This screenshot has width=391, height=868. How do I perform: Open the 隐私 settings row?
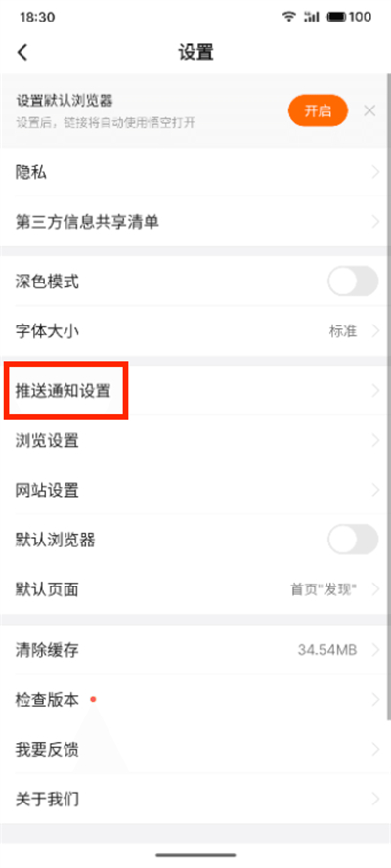point(195,172)
